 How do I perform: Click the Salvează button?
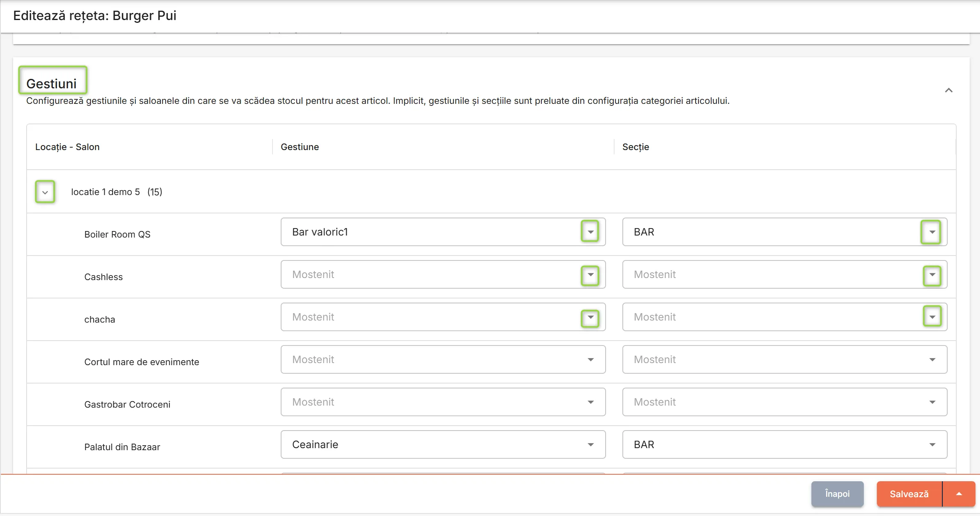909,494
